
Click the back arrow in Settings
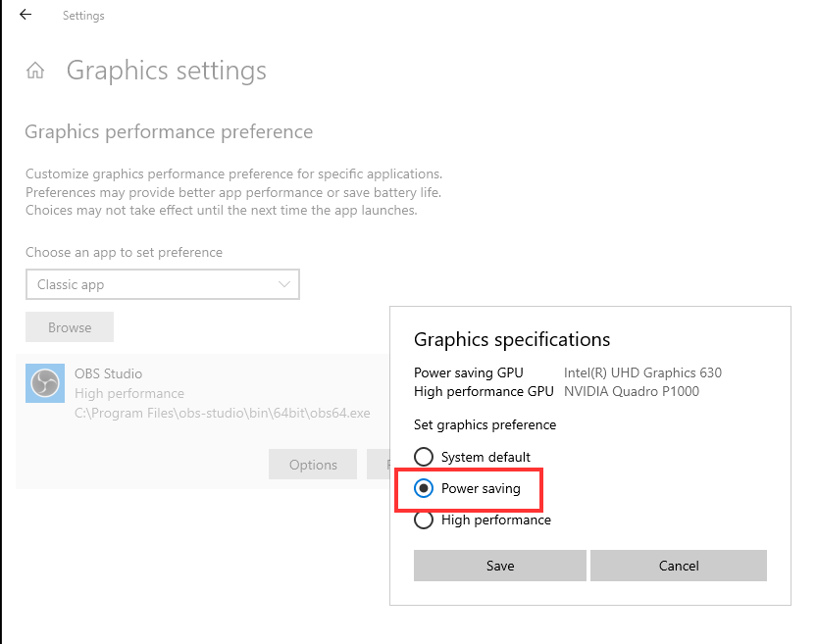[26, 16]
